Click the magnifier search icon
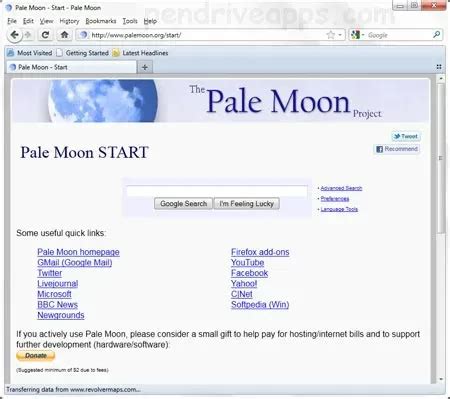This screenshot has height=399, width=450. coord(436,34)
